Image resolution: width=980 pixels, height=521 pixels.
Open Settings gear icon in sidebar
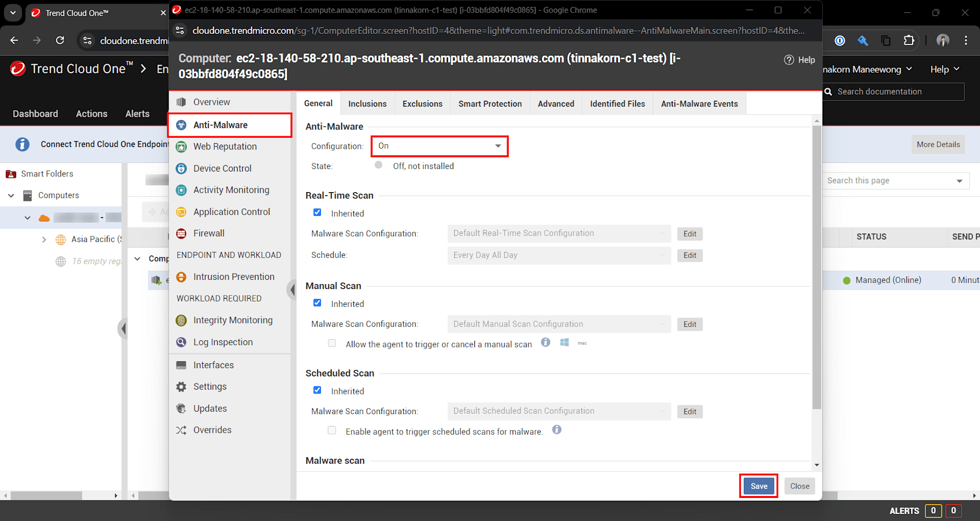click(181, 387)
